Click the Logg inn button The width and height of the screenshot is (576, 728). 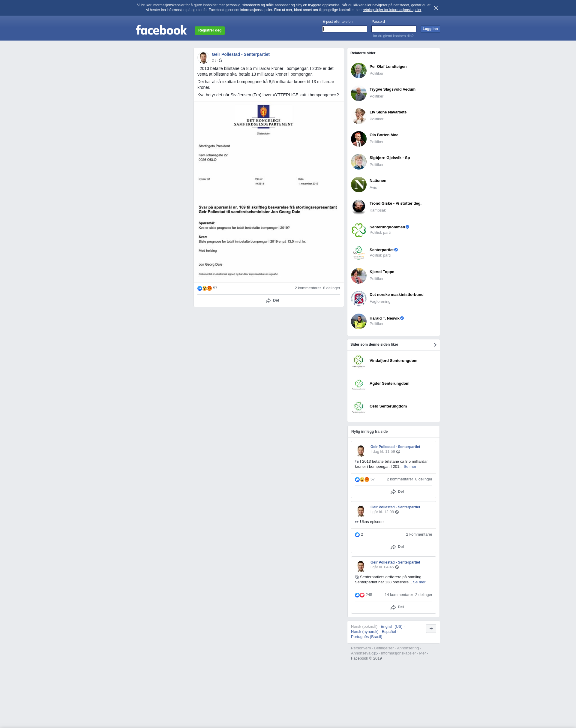click(430, 29)
